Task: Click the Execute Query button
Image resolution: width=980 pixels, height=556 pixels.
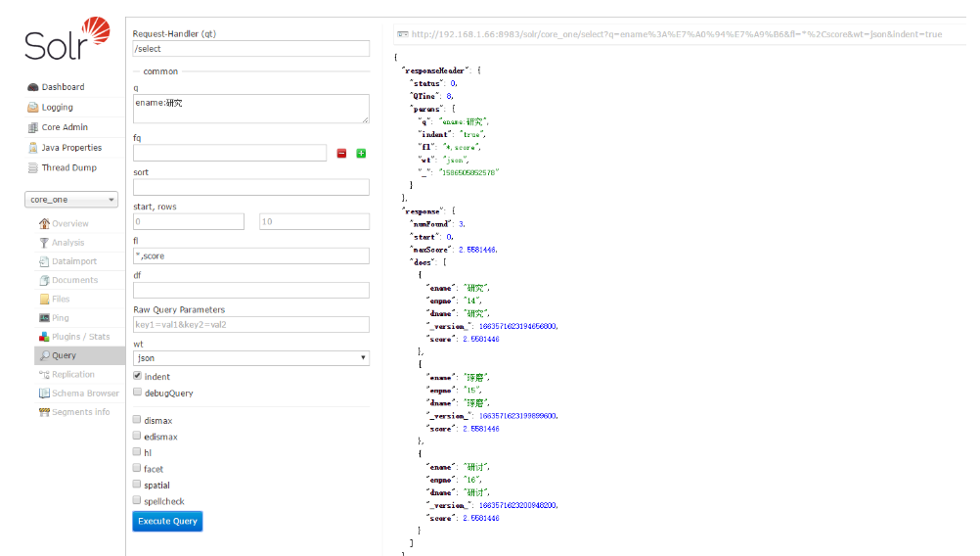Action: point(167,521)
